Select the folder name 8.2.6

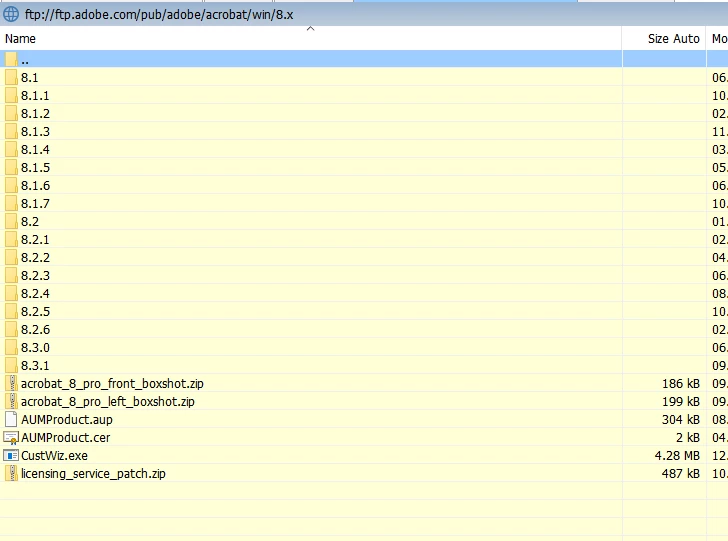click(x=35, y=330)
